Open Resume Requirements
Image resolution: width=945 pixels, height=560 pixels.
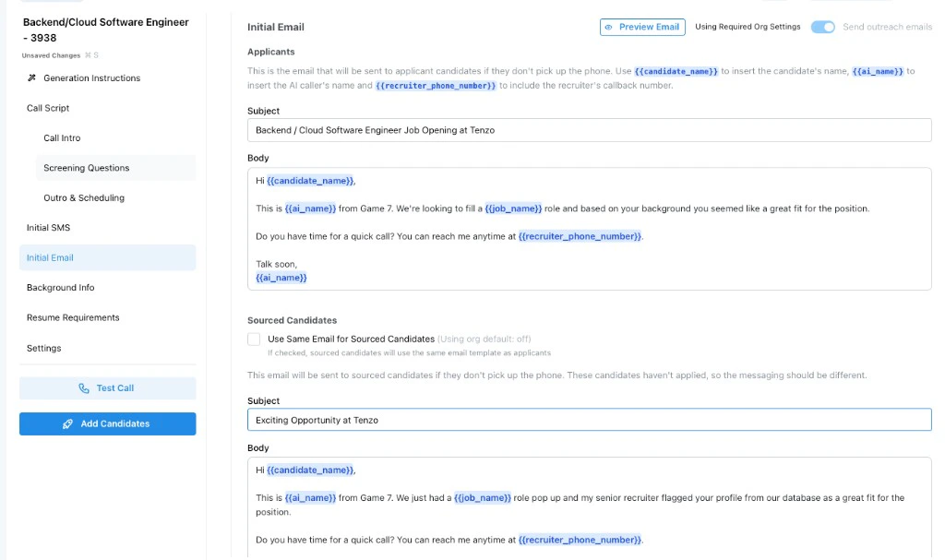(x=73, y=317)
